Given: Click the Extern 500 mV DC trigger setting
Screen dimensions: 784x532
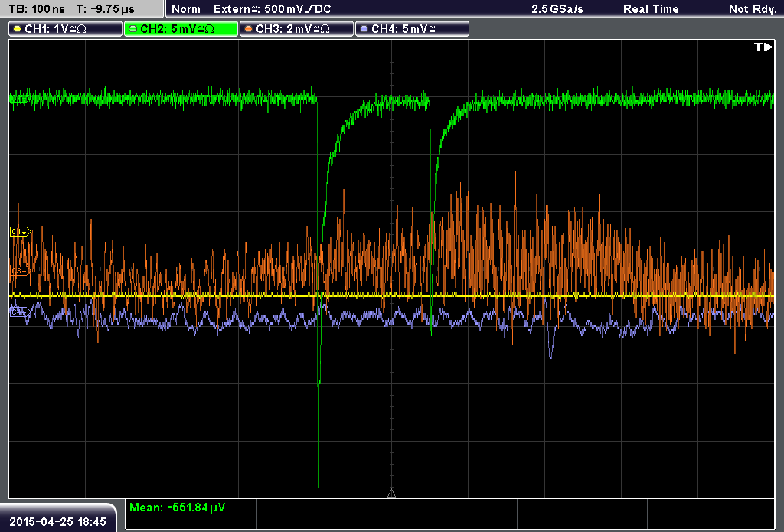Looking at the screenshot, I should [x=272, y=9].
